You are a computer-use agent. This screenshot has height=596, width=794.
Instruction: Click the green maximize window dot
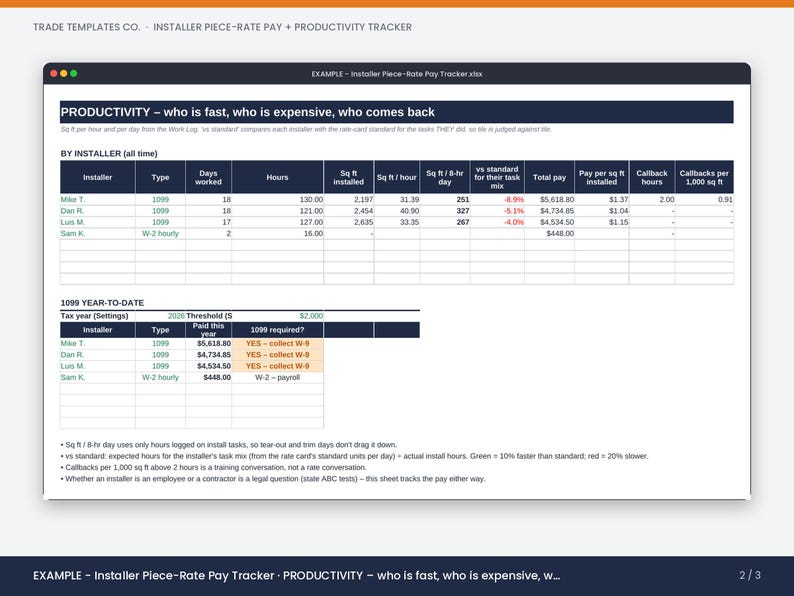point(74,73)
